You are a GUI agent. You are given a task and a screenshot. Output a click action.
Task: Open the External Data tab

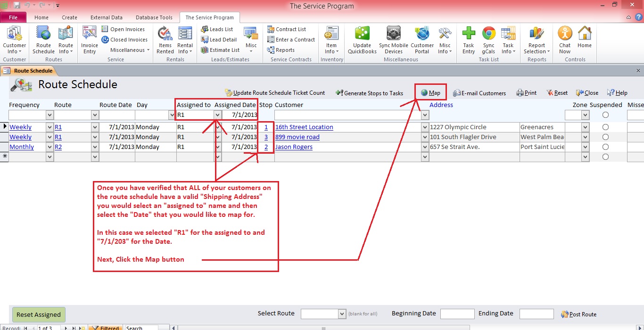(x=107, y=17)
